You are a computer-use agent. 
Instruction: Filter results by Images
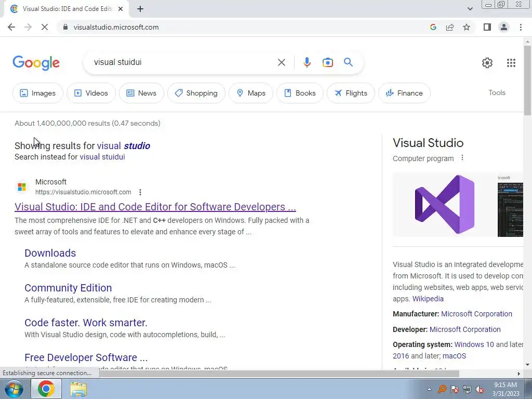pyautogui.click(x=37, y=93)
